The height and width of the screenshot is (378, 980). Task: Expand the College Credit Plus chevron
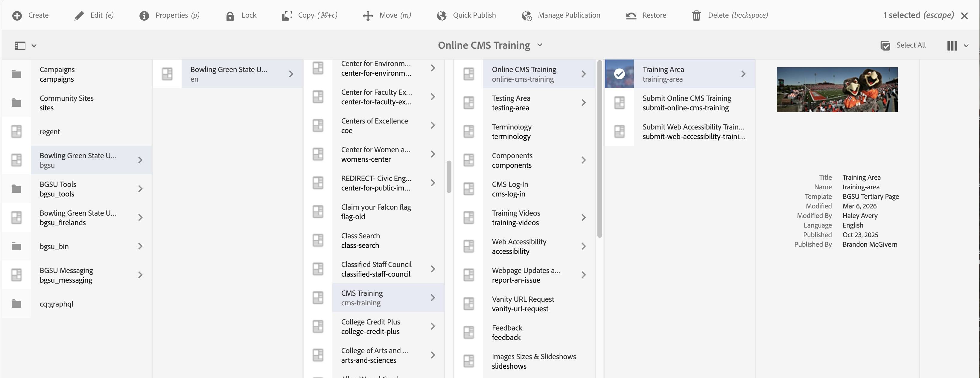click(x=433, y=326)
